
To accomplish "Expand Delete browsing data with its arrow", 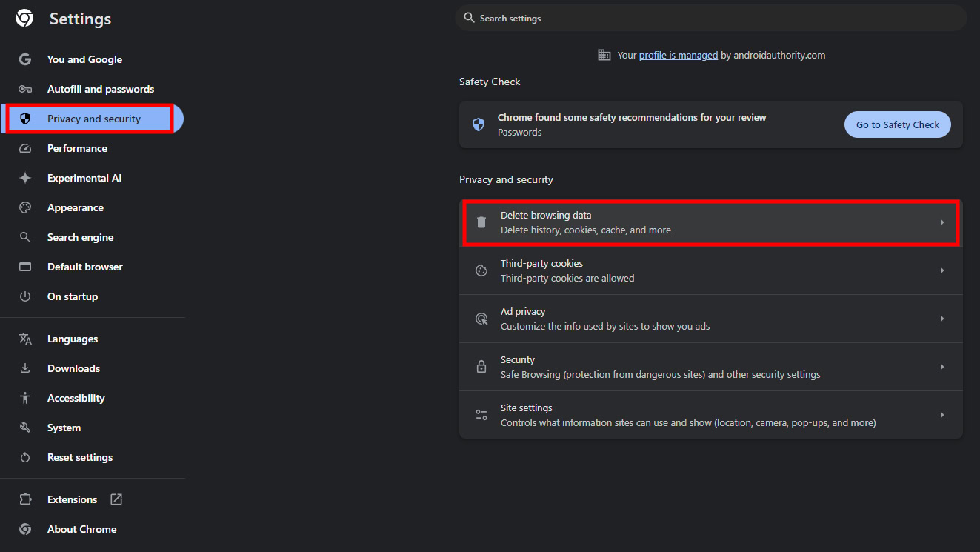I will pyautogui.click(x=941, y=222).
